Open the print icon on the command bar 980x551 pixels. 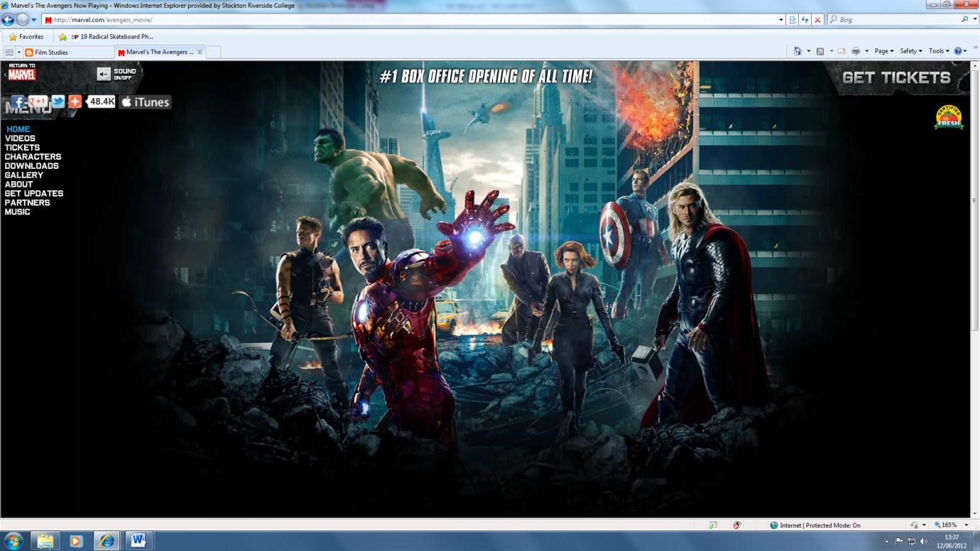pos(857,50)
